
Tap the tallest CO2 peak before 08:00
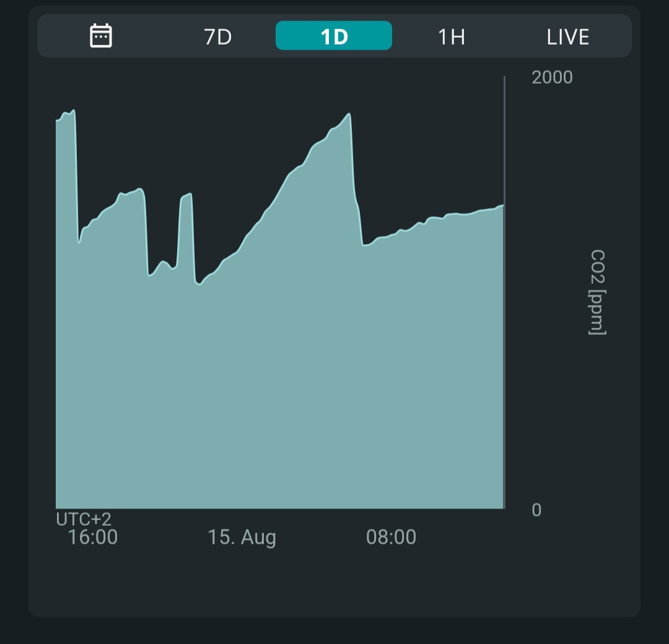tap(349, 114)
